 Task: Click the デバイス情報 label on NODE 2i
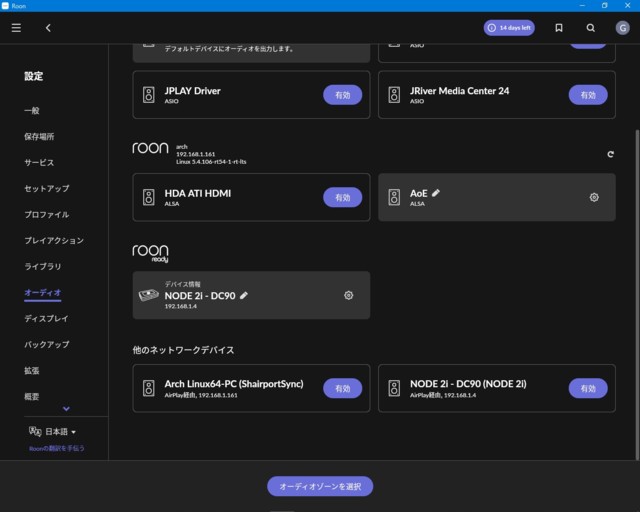point(182,284)
